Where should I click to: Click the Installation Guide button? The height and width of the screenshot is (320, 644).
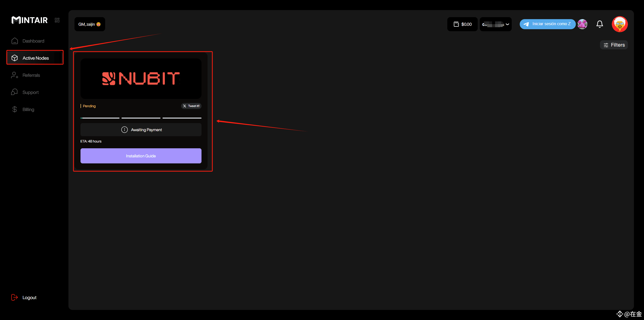pos(141,156)
